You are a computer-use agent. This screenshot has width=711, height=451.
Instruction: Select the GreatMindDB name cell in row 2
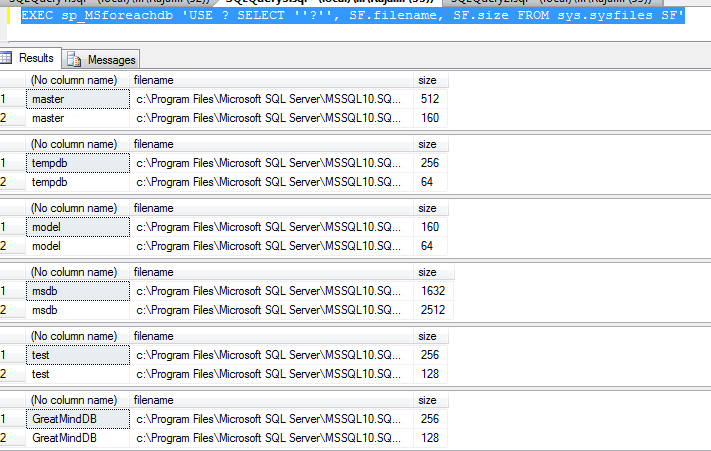coord(78,437)
